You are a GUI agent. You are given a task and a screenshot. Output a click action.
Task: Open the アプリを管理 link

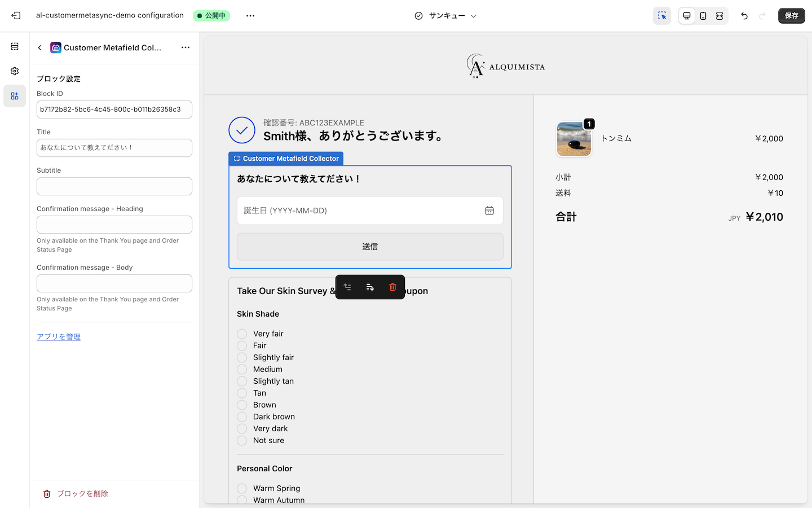[x=58, y=336]
